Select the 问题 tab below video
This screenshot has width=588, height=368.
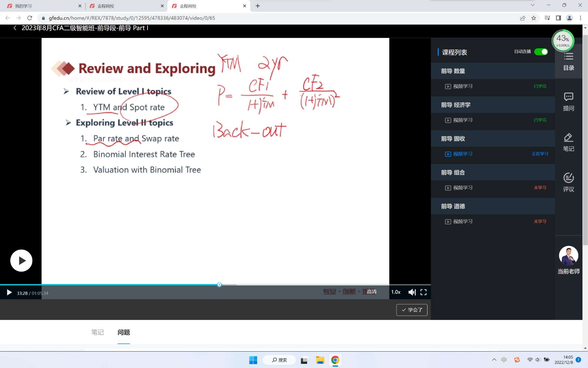pos(123,332)
